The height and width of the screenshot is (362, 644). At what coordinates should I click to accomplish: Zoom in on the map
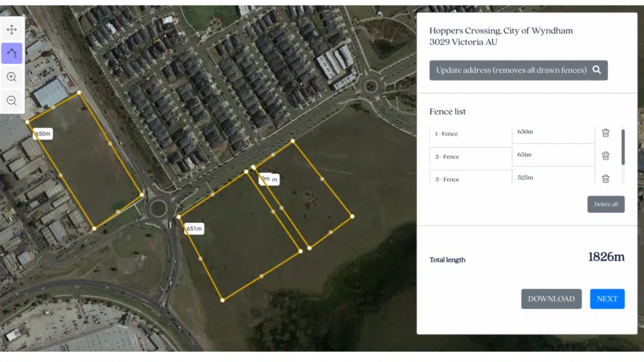(x=12, y=77)
